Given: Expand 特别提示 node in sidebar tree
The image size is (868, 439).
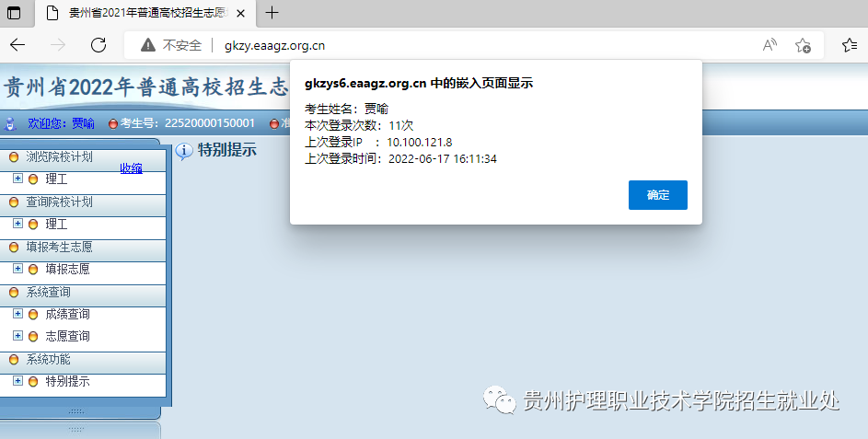Looking at the screenshot, I should tap(17, 380).
